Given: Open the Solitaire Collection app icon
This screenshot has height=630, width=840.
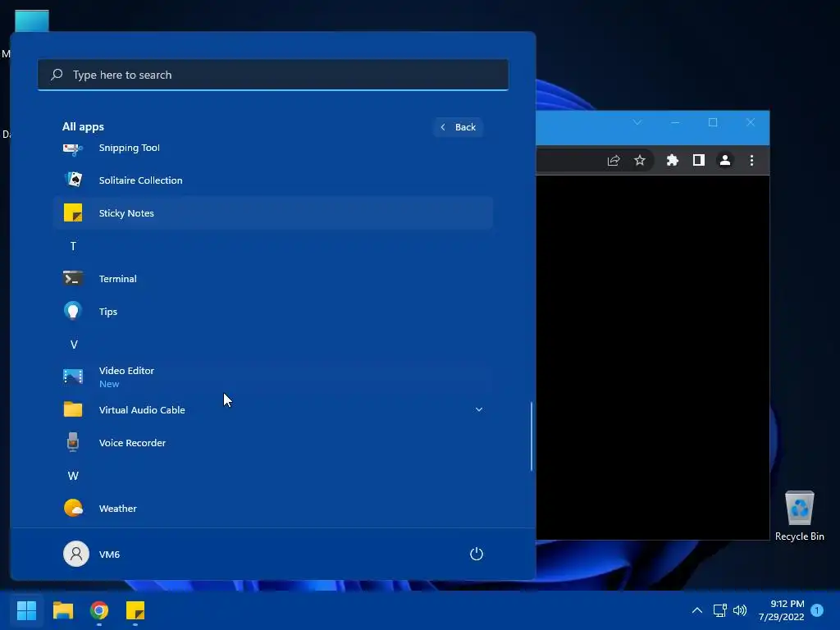Looking at the screenshot, I should (x=73, y=180).
